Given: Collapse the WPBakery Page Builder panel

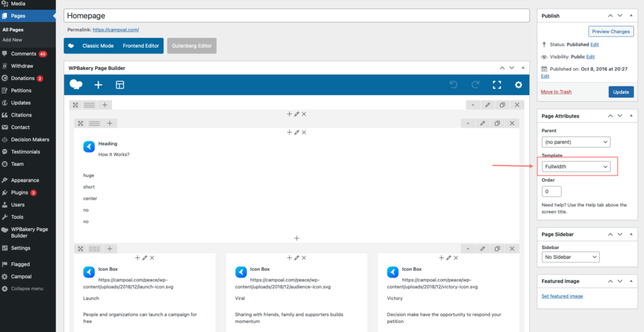Looking at the screenshot, I should point(523,68).
